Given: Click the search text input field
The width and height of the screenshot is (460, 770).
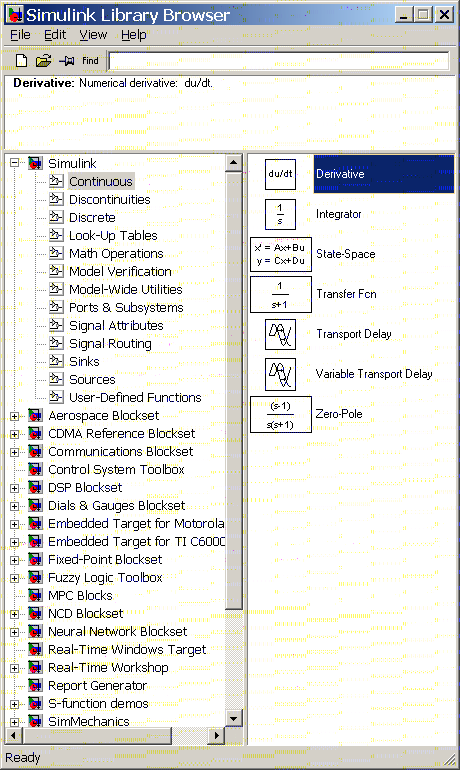Looking at the screenshot, I should 279,61.
